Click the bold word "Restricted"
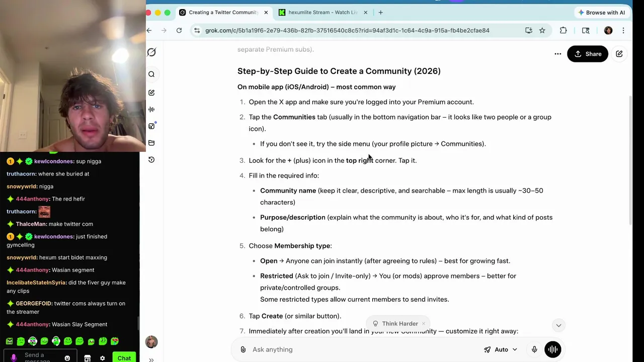The width and height of the screenshot is (644, 362). (277, 276)
